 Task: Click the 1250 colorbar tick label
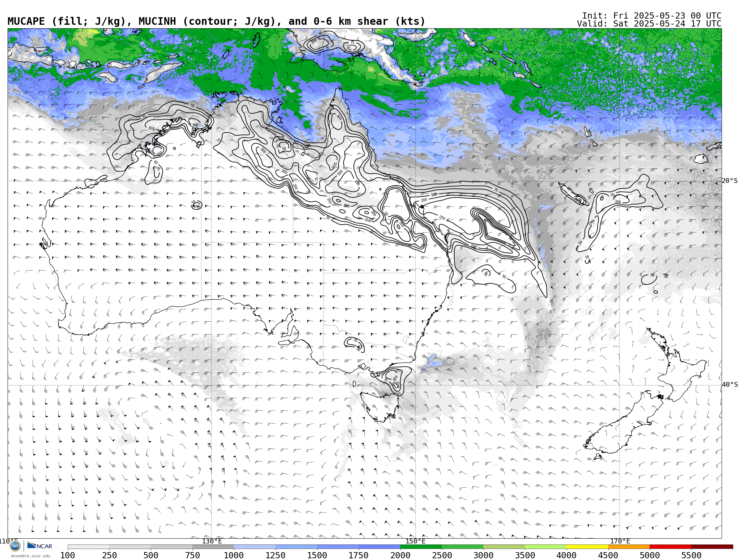pyautogui.click(x=276, y=556)
